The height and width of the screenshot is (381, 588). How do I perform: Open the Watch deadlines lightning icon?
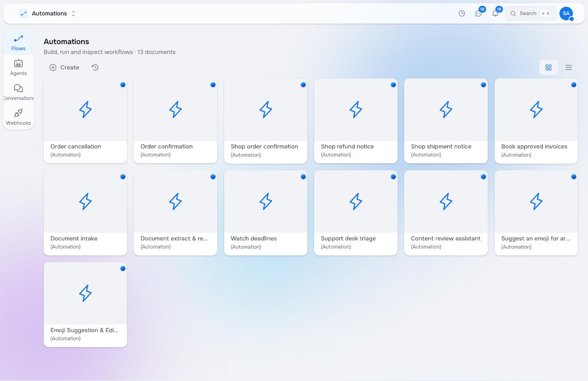[266, 201]
